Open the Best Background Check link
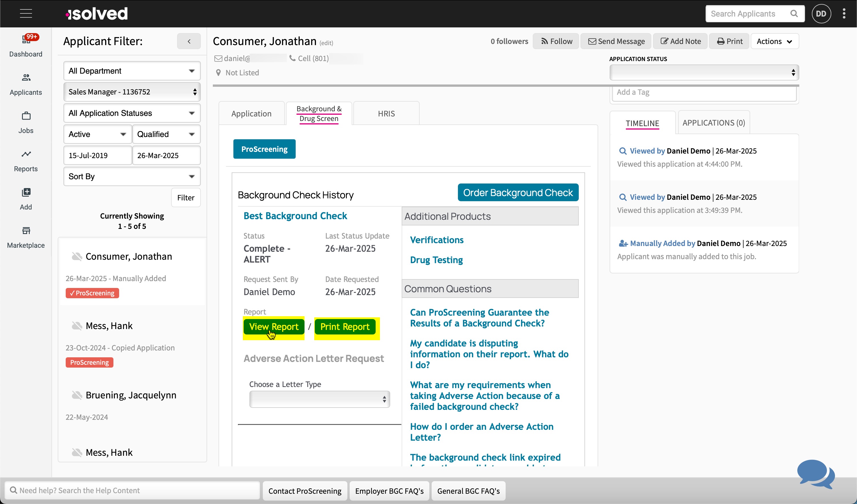This screenshot has height=504, width=857. [x=295, y=216]
